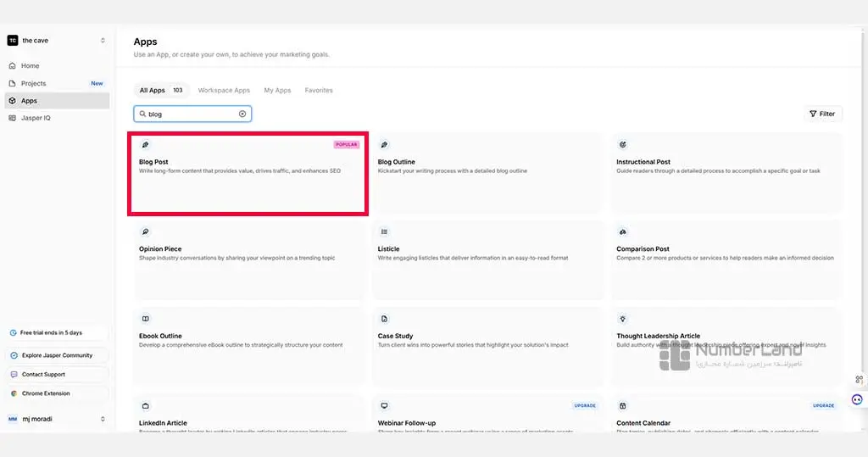Switch to the Favorites tab

pos(319,90)
